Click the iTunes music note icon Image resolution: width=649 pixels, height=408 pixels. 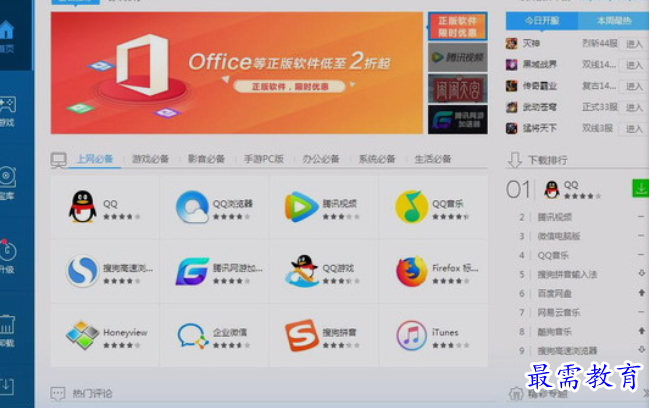coord(411,335)
